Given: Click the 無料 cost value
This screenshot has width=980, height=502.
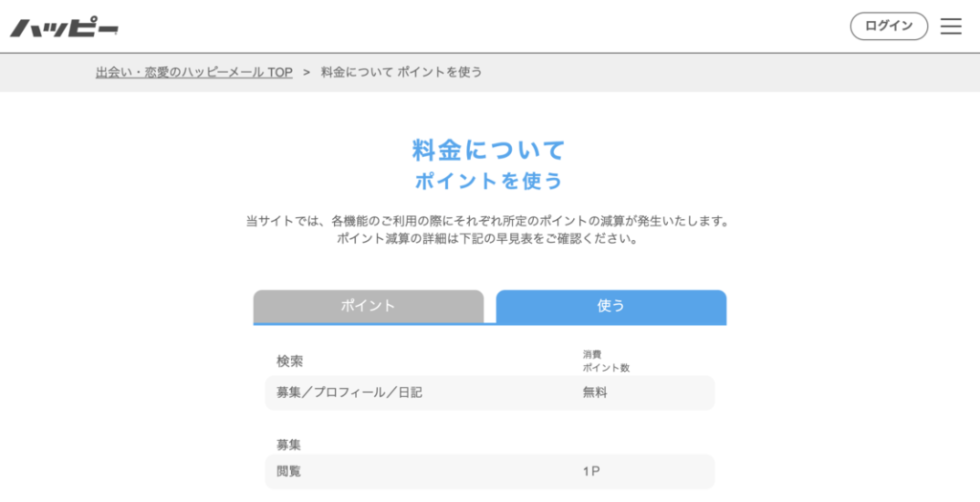Looking at the screenshot, I should point(594,392).
